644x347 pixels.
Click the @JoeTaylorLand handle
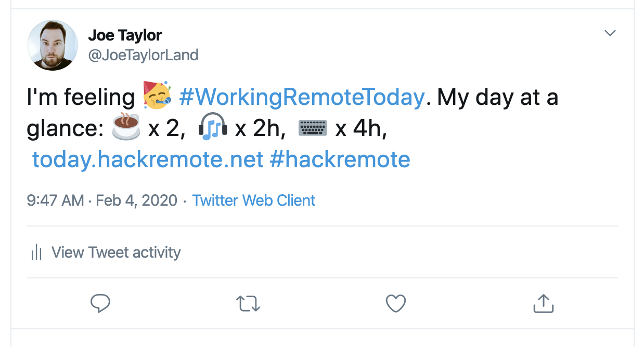point(144,55)
